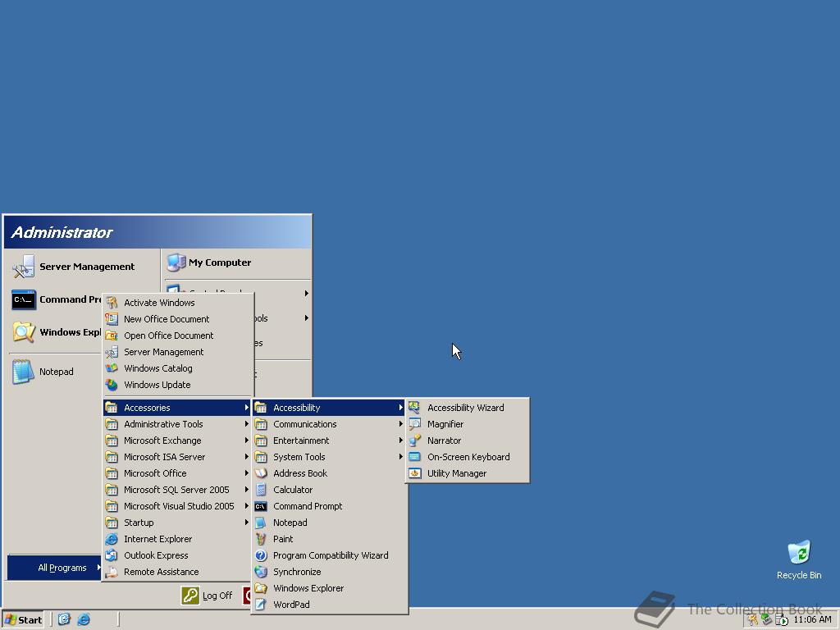This screenshot has height=630, width=840.
Task: Click the Outlook Express icon
Action: pyautogui.click(x=112, y=555)
